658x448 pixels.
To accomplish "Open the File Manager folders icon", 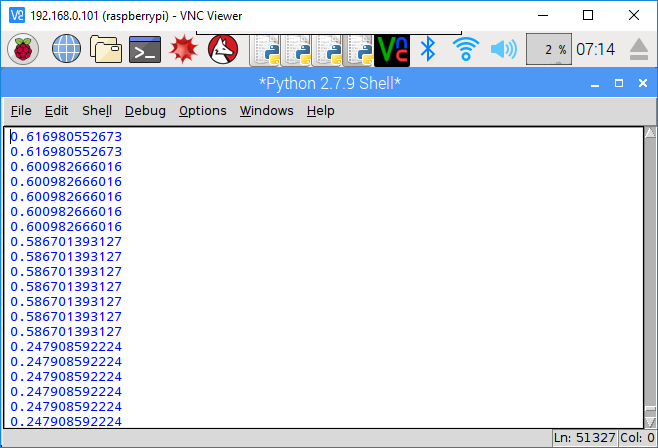I will click(x=105, y=48).
